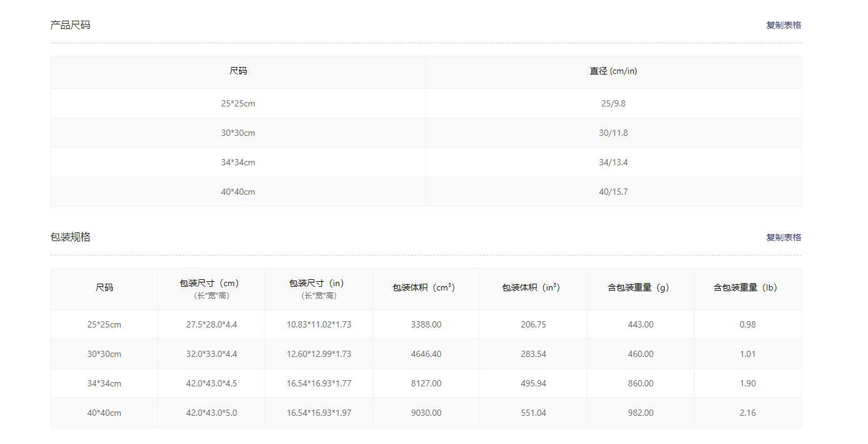Viewport: 868px width, 444px height.
Task: Select the 3388.00 volume cell
Action: 426,324
